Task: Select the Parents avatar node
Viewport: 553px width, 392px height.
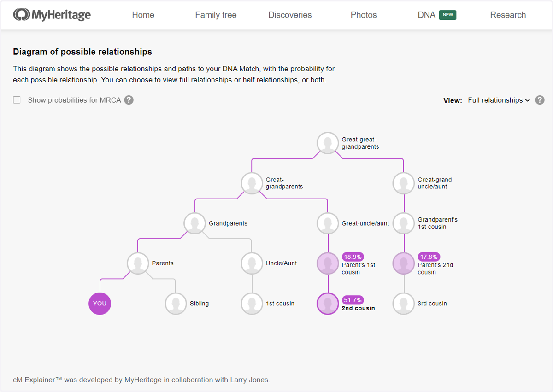Action: [x=138, y=263]
